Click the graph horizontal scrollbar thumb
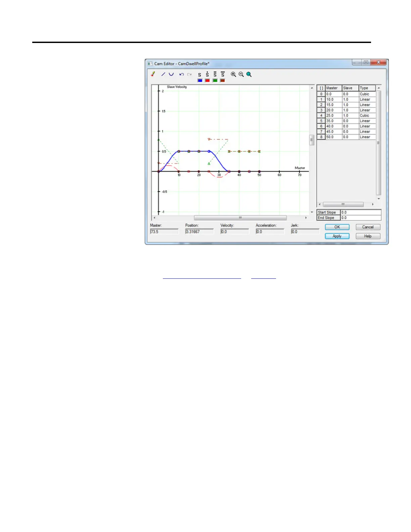Screen dimensions: 411x532 click(240, 218)
